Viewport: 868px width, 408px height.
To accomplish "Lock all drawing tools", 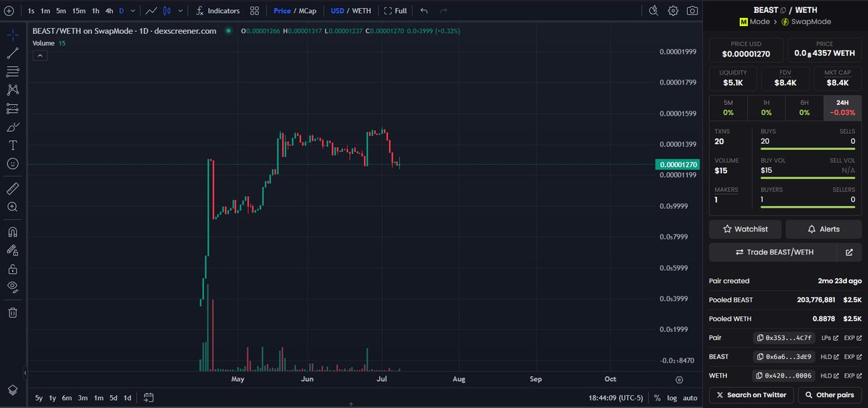I will [12, 268].
